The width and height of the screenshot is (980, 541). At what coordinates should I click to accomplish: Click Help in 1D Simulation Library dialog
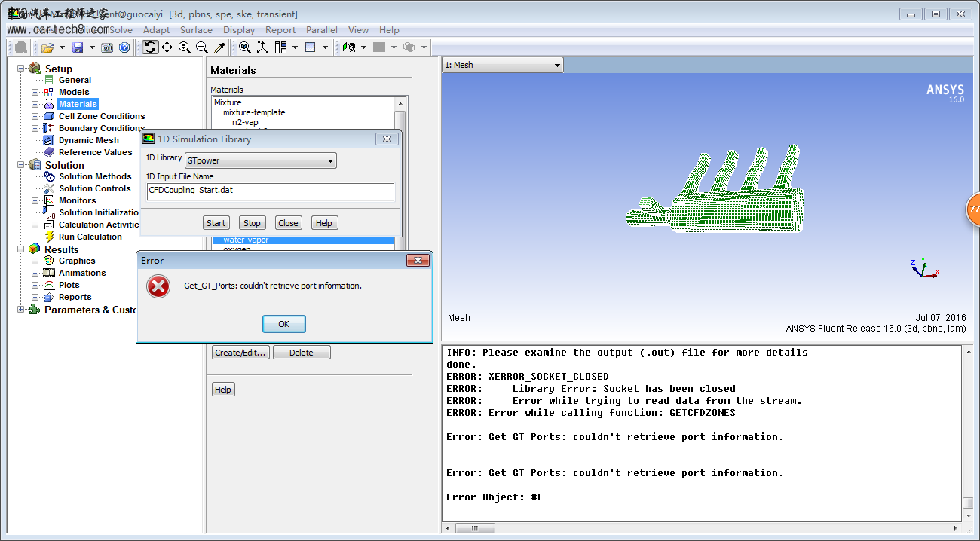pos(324,223)
